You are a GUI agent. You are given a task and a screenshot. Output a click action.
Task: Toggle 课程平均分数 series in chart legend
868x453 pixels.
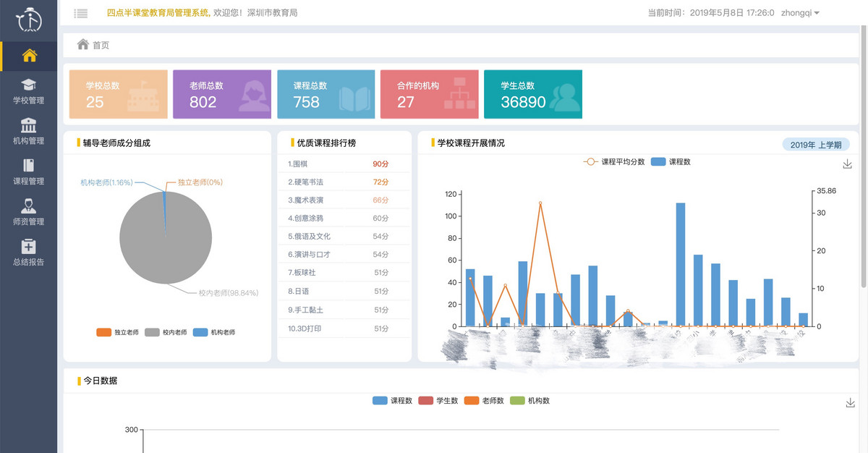click(614, 162)
